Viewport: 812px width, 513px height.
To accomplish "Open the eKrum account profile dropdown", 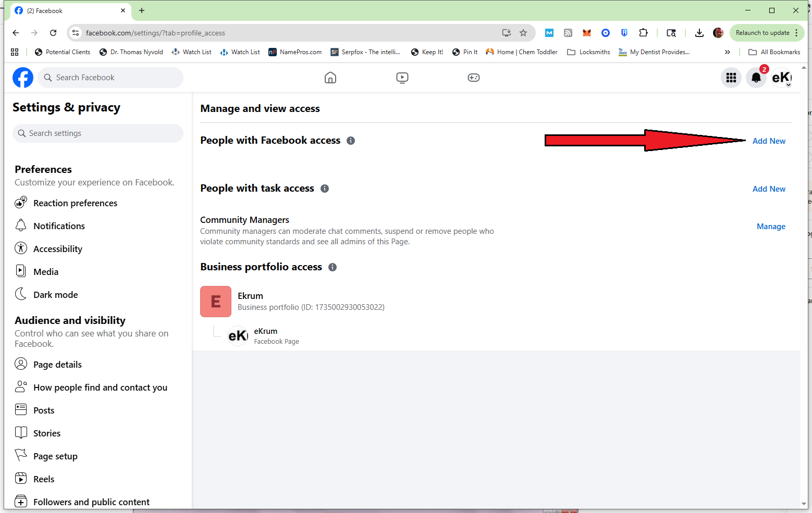I will pyautogui.click(x=781, y=78).
